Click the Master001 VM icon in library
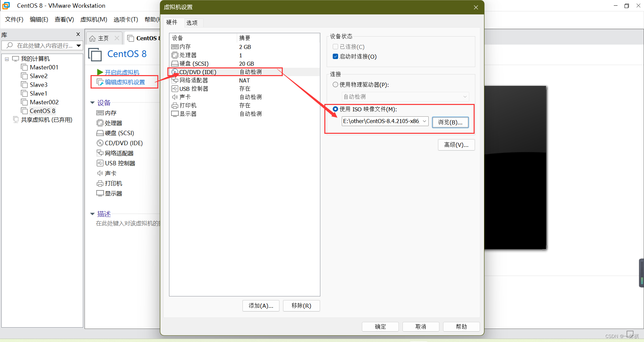Viewport: 644px width, 342px height. (x=24, y=67)
